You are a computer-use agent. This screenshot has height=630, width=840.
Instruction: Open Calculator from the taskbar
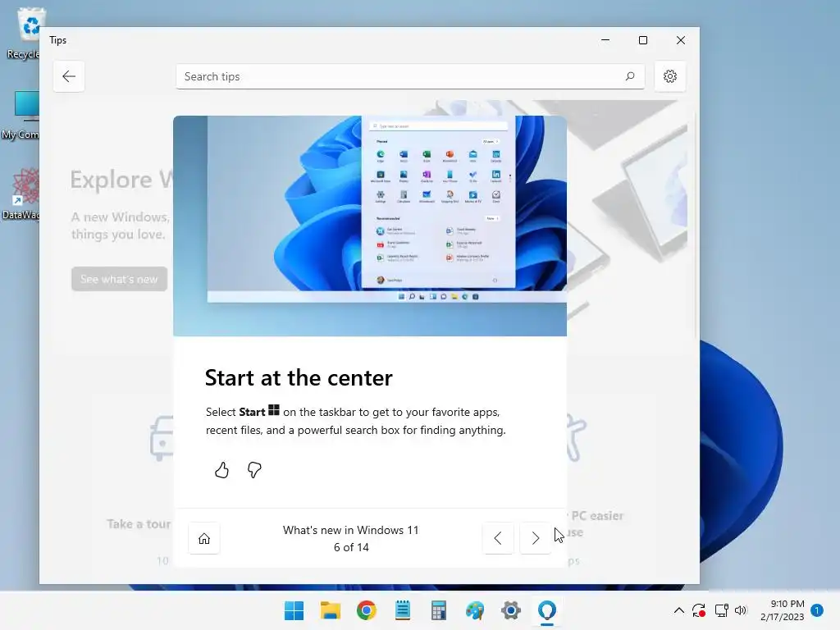(439, 610)
